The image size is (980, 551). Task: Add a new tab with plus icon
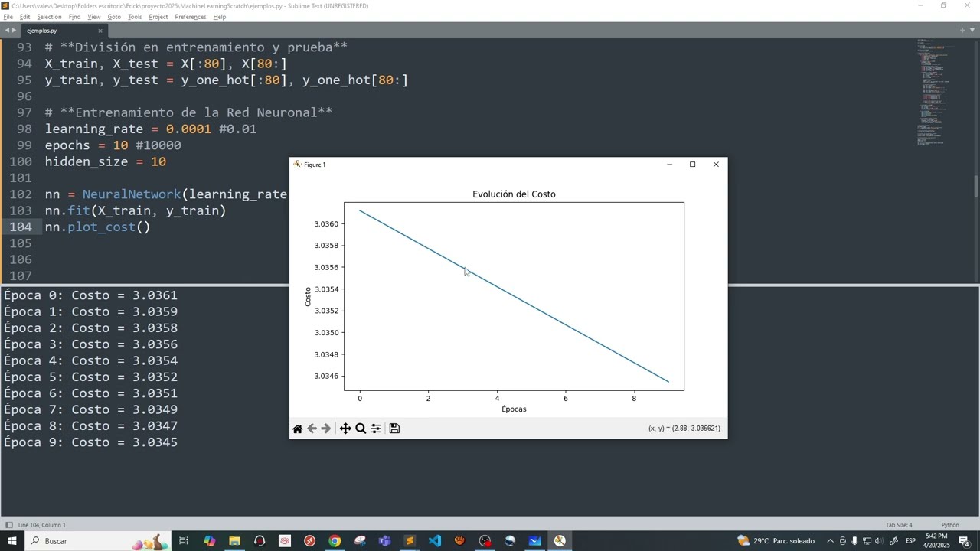962,30
